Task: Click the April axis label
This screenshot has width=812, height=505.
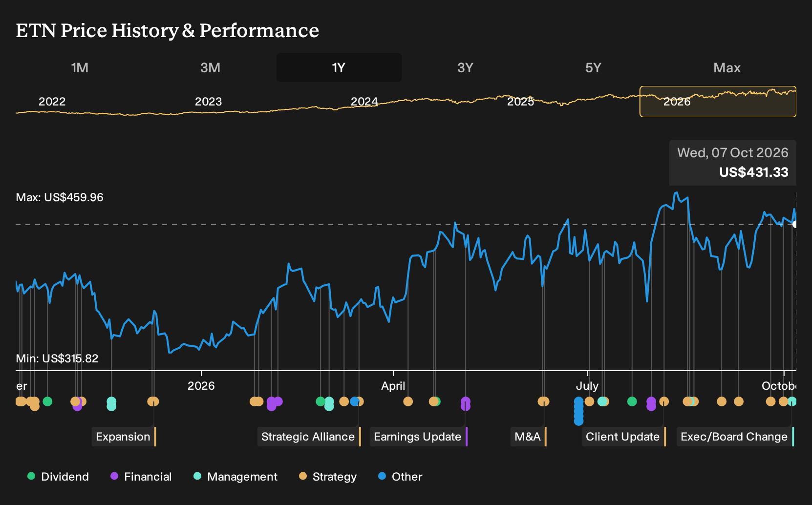Action: click(393, 386)
